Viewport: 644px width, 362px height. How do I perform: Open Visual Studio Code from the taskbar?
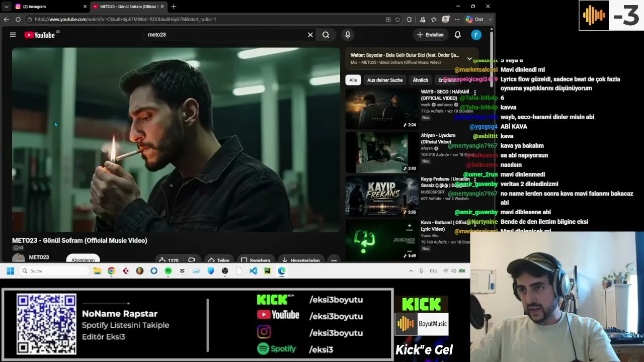click(253, 271)
